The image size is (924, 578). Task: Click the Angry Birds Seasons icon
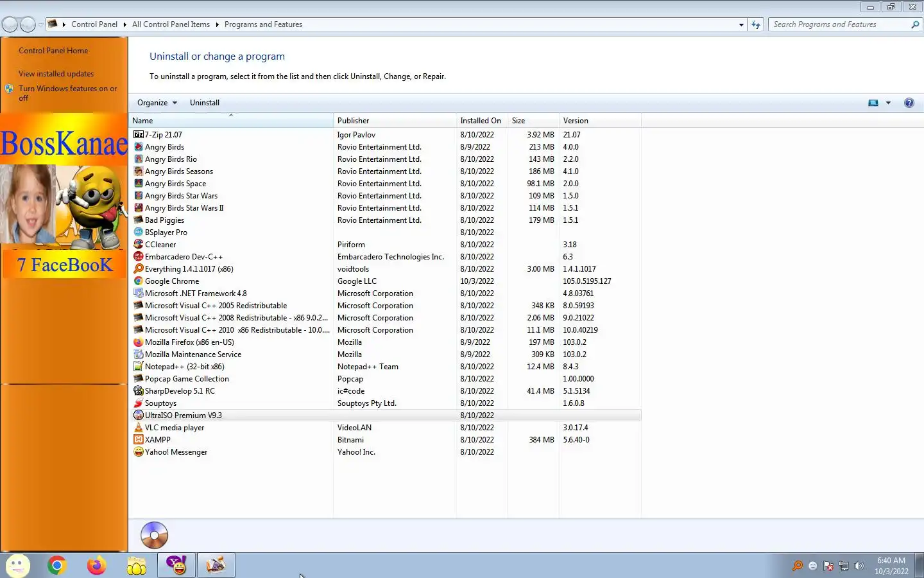138,171
